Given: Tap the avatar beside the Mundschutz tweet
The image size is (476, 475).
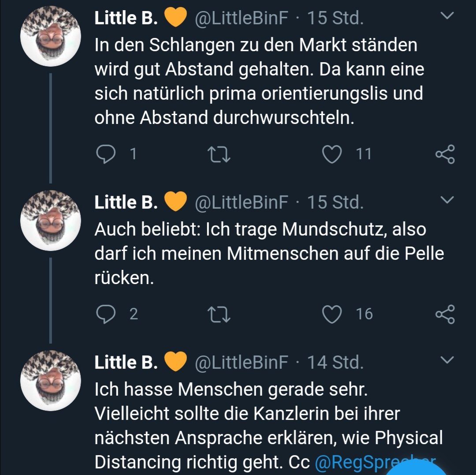Looking at the screenshot, I should (x=51, y=221).
